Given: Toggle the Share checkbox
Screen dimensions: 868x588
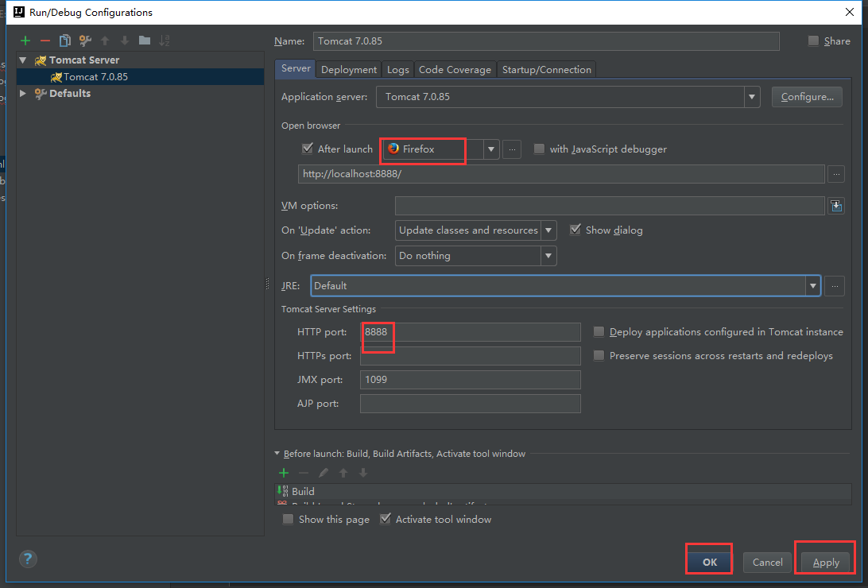Looking at the screenshot, I should [x=813, y=41].
